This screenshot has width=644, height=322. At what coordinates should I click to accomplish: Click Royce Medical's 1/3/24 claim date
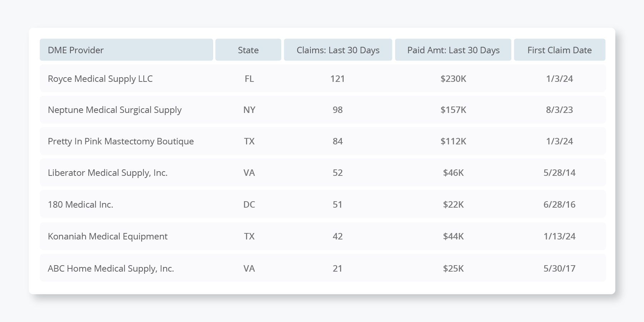pos(560,79)
